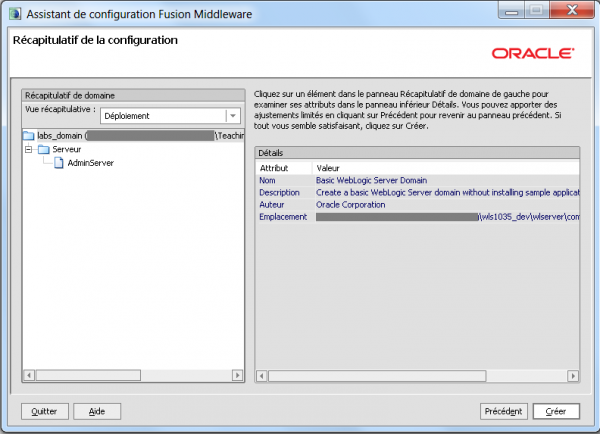Image resolution: width=600 pixels, height=434 pixels.
Task: Click the Serveur folder icon
Action: (44, 149)
